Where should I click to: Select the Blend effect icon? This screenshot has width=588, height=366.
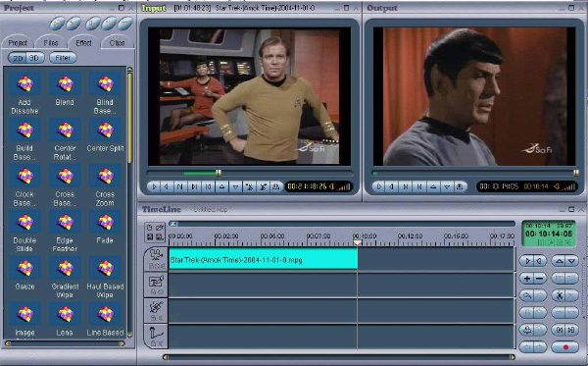65,84
